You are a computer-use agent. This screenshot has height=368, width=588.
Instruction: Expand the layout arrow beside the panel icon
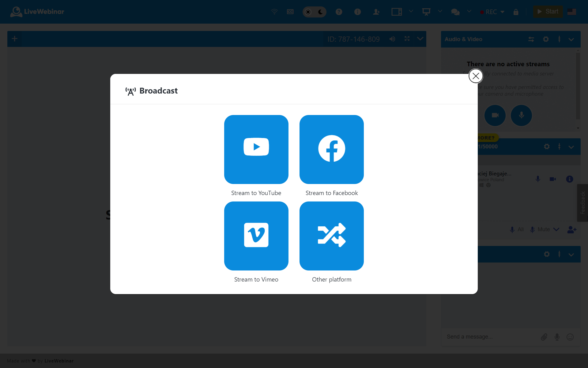pos(411,11)
